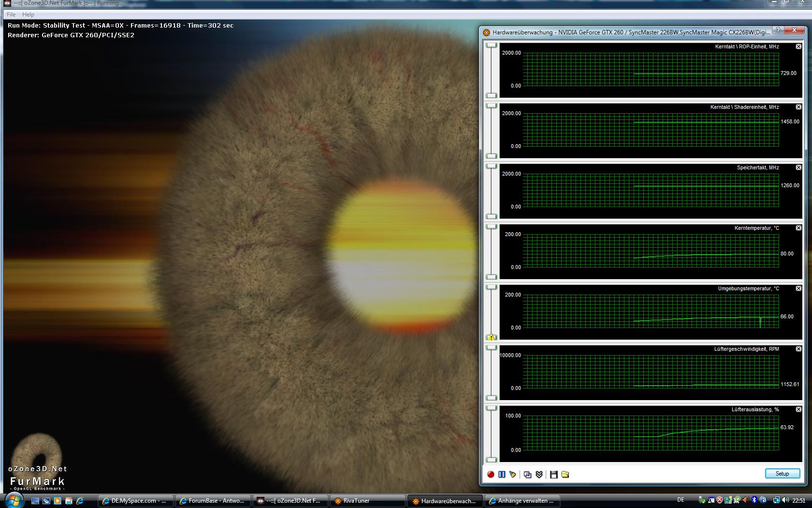
Task: Click the Lüftergeschwindigkeit value 1152.61
Action: coord(790,384)
